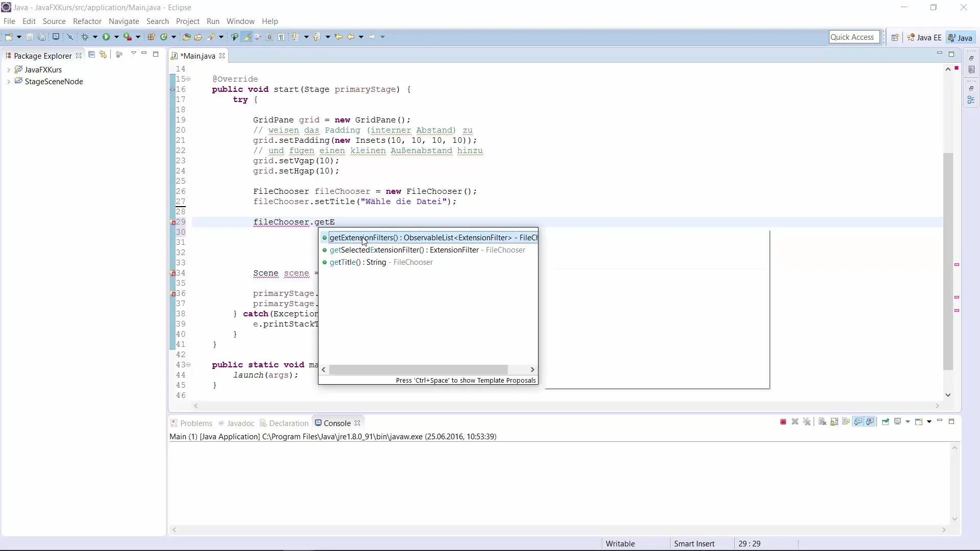This screenshot has width=980, height=551.
Task: Open the New Class dropdown arrow
Action: click(x=174, y=37)
